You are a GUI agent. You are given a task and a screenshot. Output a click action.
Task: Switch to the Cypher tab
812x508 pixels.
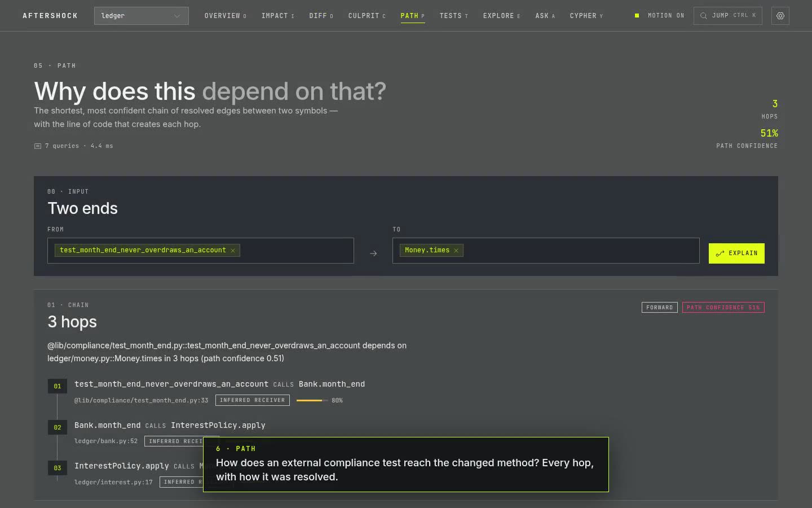pyautogui.click(x=586, y=16)
